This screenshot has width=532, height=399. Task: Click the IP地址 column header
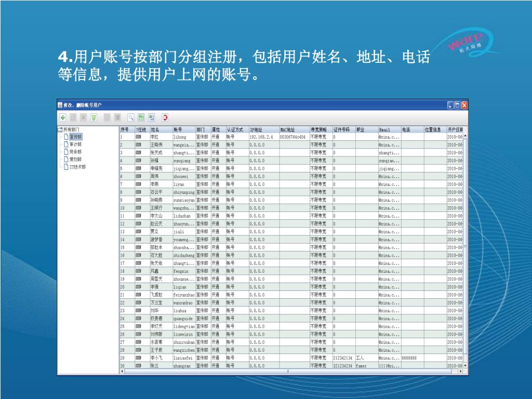256,129
